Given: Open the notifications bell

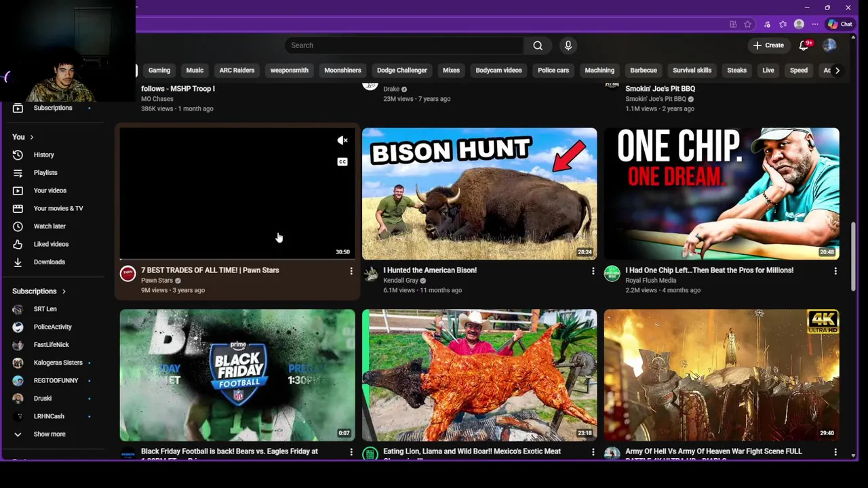Looking at the screenshot, I should (804, 45).
